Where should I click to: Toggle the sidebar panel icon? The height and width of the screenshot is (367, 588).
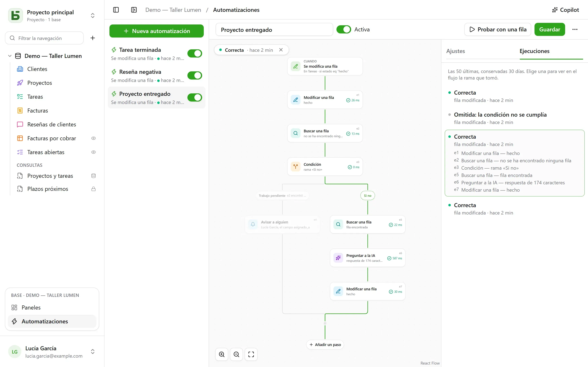click(x=116, y=10)
